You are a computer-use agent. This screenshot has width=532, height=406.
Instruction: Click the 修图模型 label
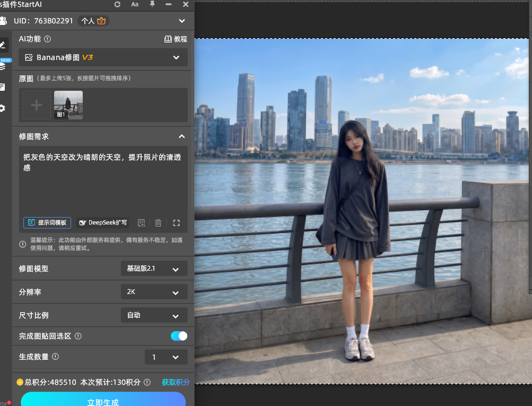[33, 269]
